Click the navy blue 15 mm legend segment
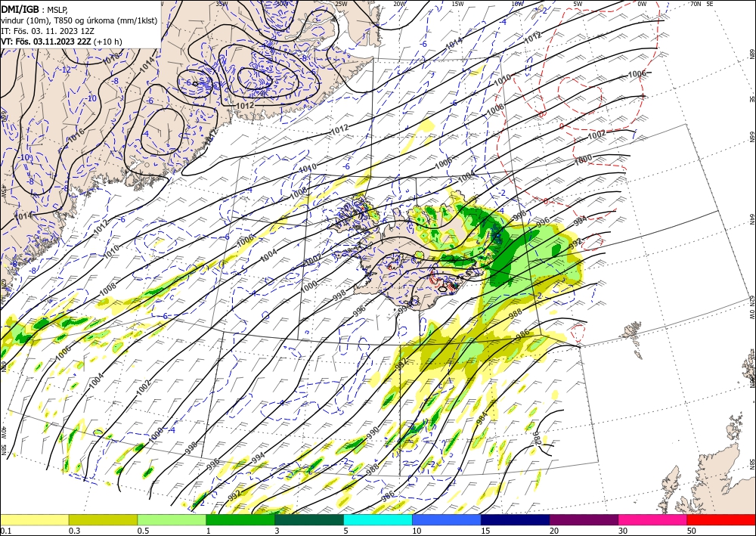Viewport: 756px width, 536px height. coord(516,519)
